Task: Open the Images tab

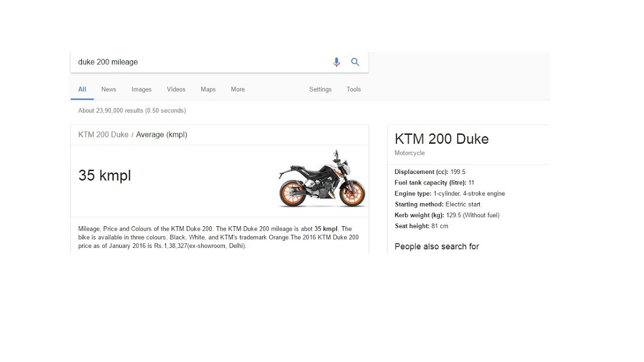Action: point(141,89)
